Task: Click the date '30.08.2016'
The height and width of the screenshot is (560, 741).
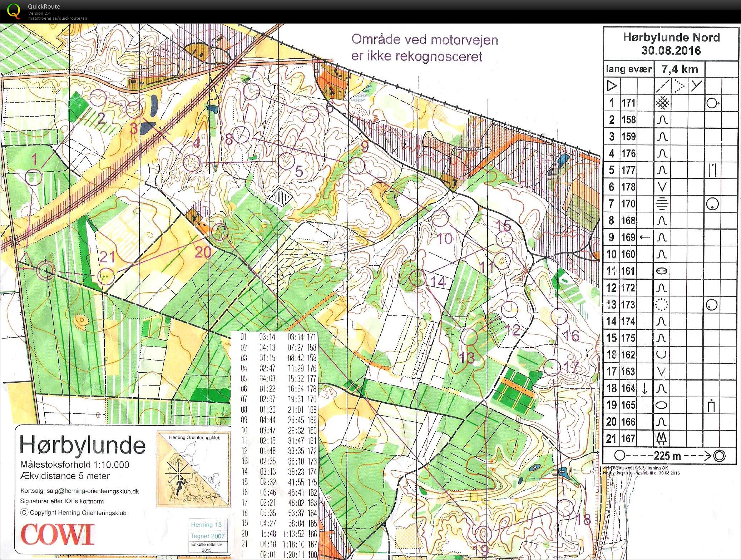Action: (671, 50)
